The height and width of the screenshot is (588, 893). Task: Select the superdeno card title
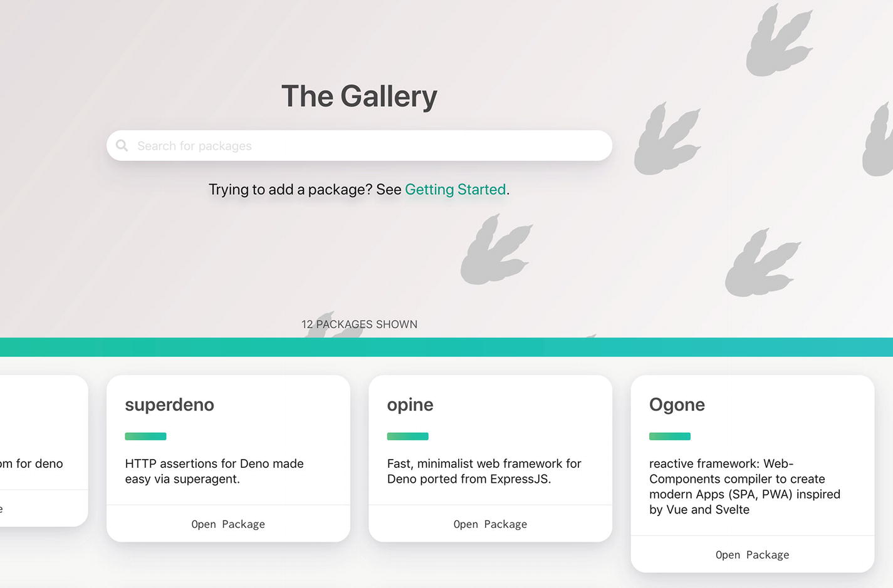(x=169, y=405)
